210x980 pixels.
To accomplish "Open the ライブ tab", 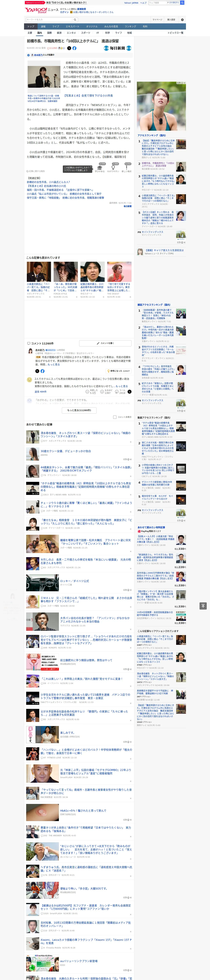I will click(56, 27).
